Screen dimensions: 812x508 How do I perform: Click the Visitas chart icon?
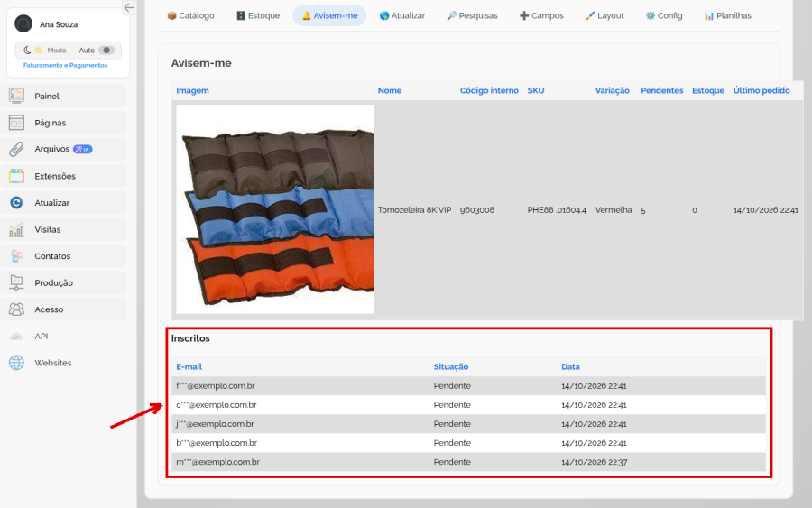(16, 229)
